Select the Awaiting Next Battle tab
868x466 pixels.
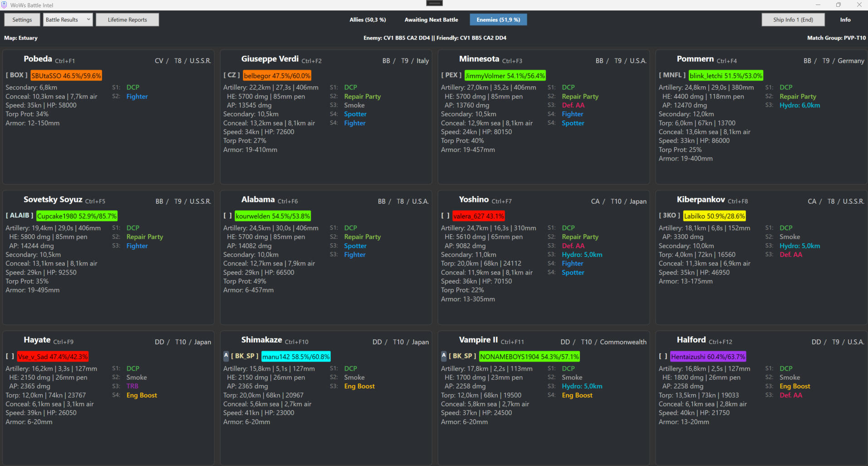pyautogui.click(x=431, y=20)
